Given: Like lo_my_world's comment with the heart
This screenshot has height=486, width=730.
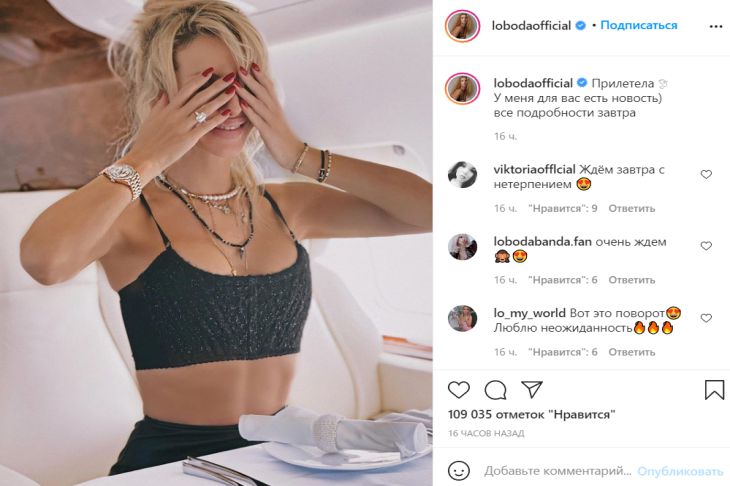Looking at the screenshot, I should [706, 318].
